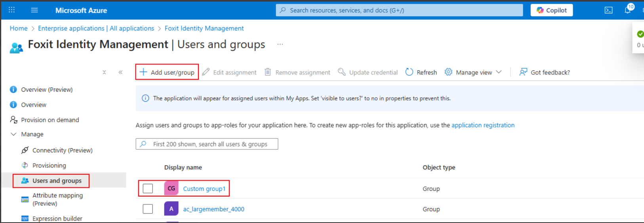
Task: Click Edit assignment in toolbar
Action: [x=229, y=72]
